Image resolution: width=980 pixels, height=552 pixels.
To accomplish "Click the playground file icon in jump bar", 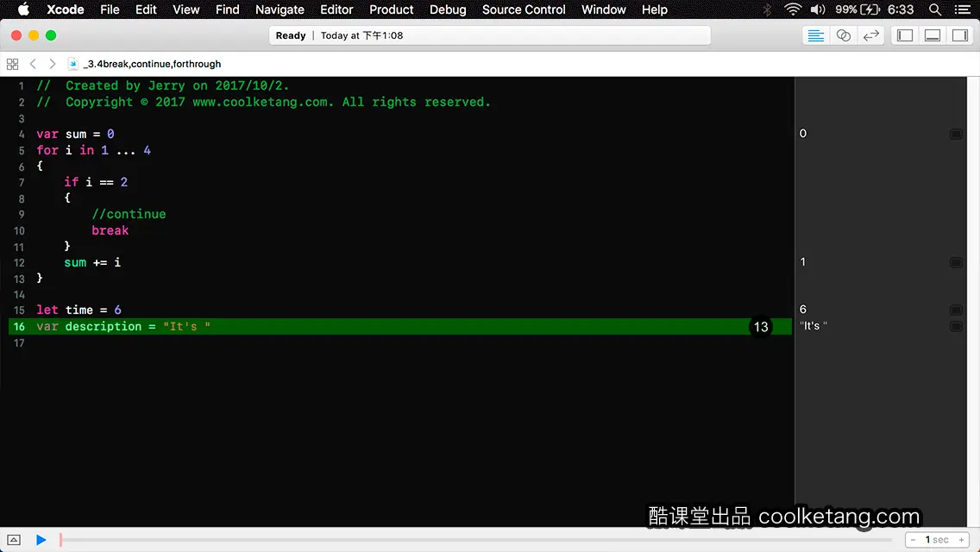I will coord(73,64).
